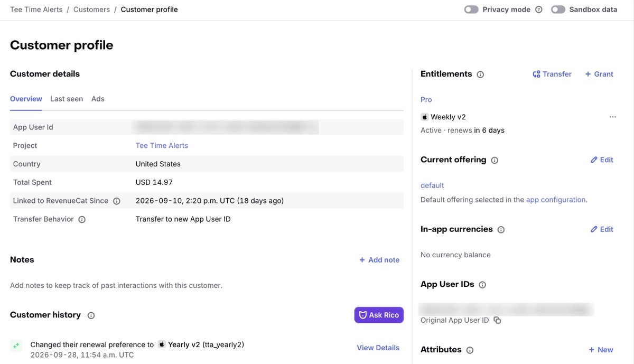
Task: Edit in-app currencies
Action: [x=602, y=229]
